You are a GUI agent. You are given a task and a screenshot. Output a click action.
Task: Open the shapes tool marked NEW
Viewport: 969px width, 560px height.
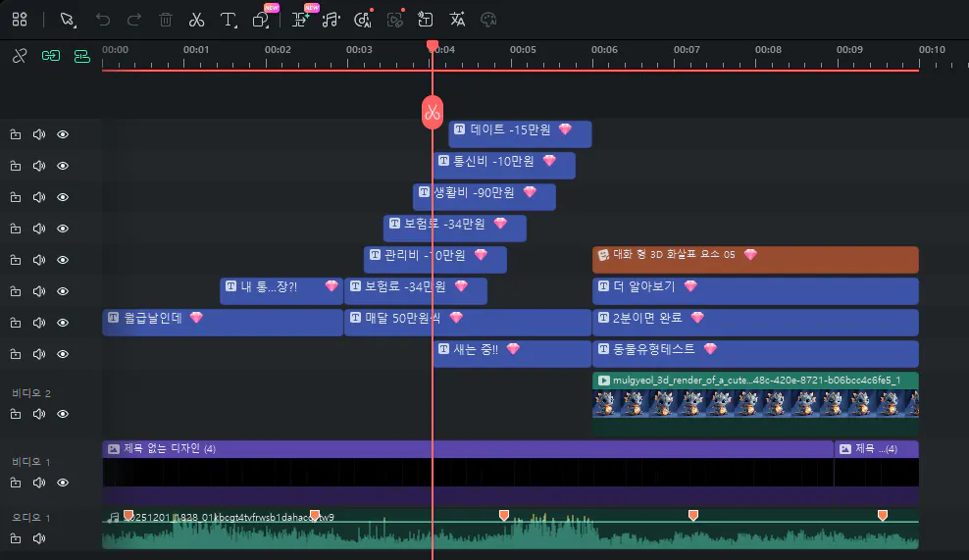coord(262,19)
